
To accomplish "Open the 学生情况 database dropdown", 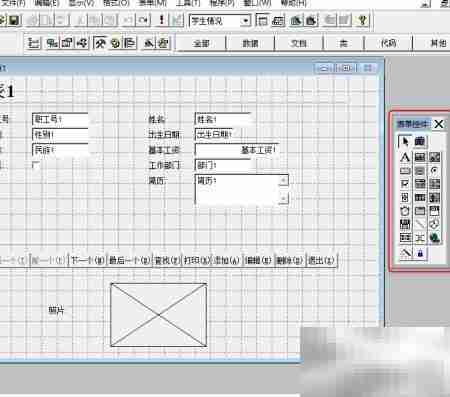I will click(246, 21).
